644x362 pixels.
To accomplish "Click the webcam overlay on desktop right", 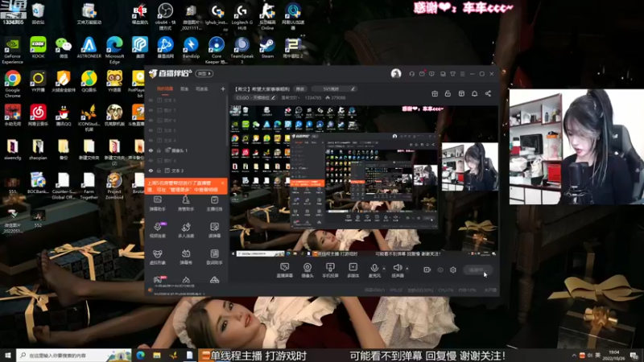I will (x=576, y=146).
